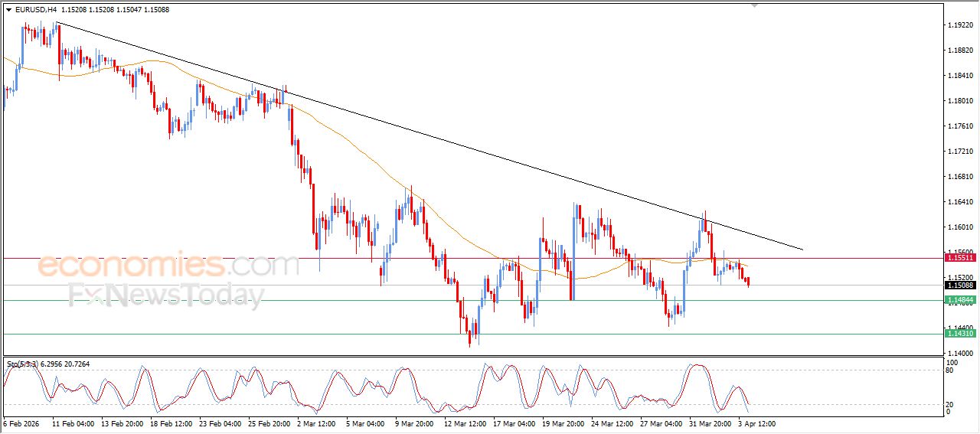Select the red 1.15511 price label

pos(960,259)
